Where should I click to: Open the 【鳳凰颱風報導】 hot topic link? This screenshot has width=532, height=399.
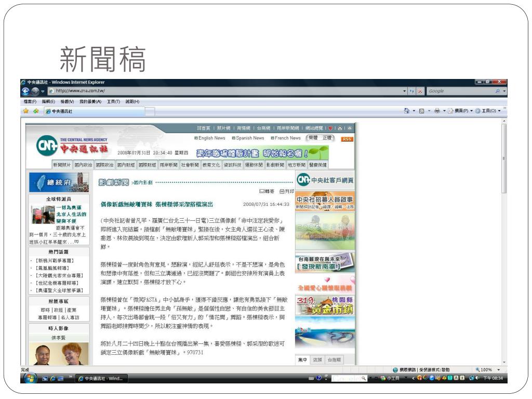point(52,268)
